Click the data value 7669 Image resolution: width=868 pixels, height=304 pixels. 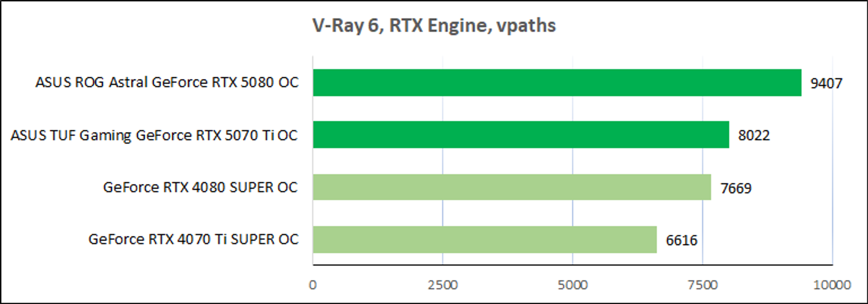(x=736, y=188)
